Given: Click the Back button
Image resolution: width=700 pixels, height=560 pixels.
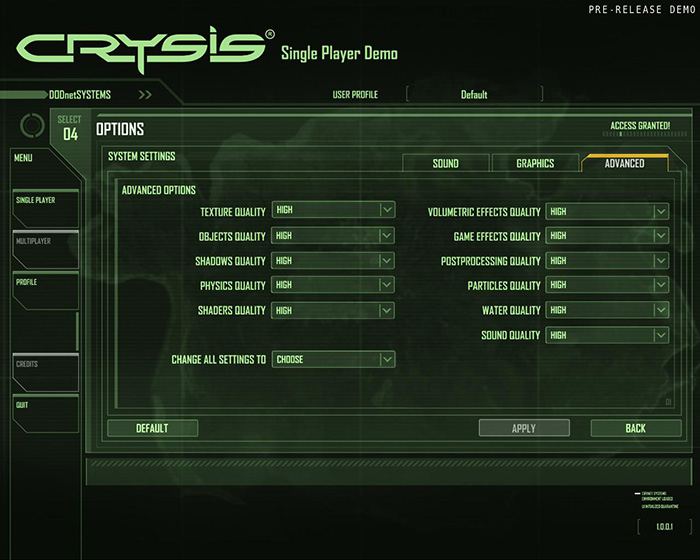Looking at the screenshot, I should pyautogui.click(x=636, y=428).
